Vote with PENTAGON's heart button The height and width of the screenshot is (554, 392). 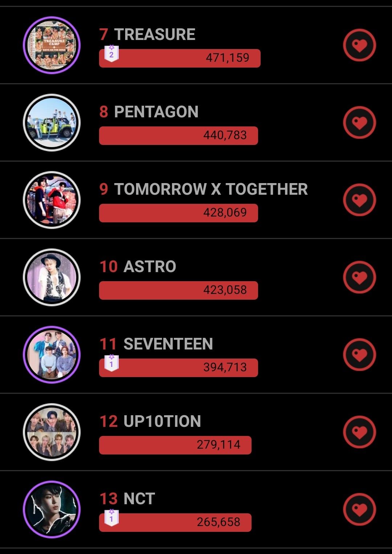click(359, 123)
